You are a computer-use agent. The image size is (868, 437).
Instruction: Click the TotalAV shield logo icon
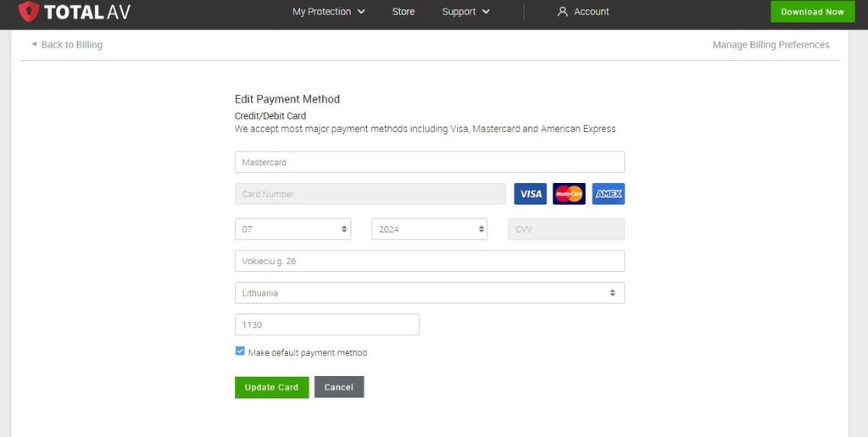(29, 12)
